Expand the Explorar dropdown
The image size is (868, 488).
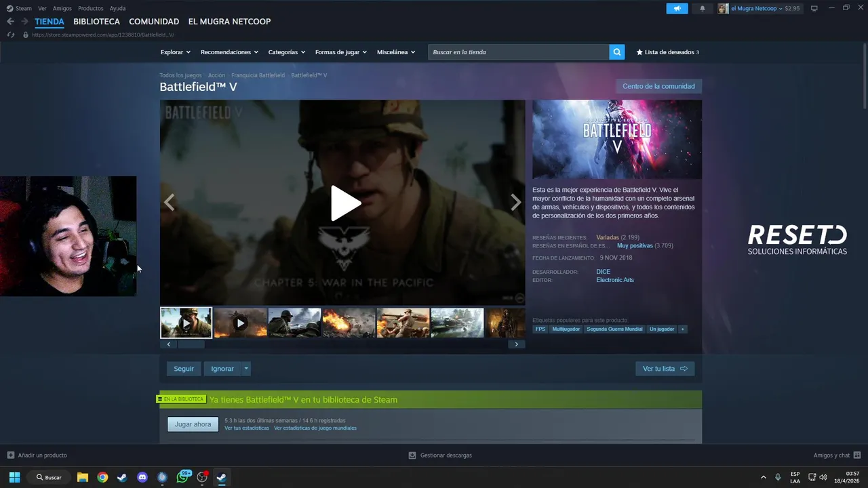[175, 52]
